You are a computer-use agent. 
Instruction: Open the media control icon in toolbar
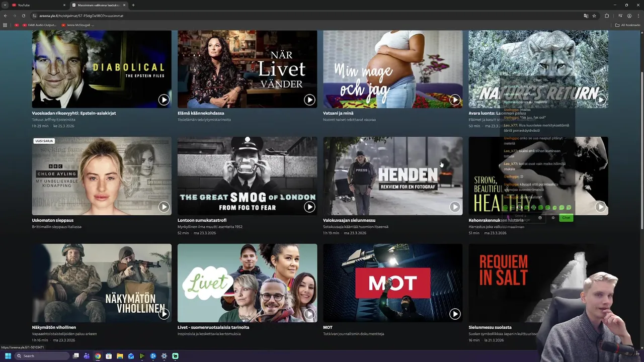pos(620,16)
